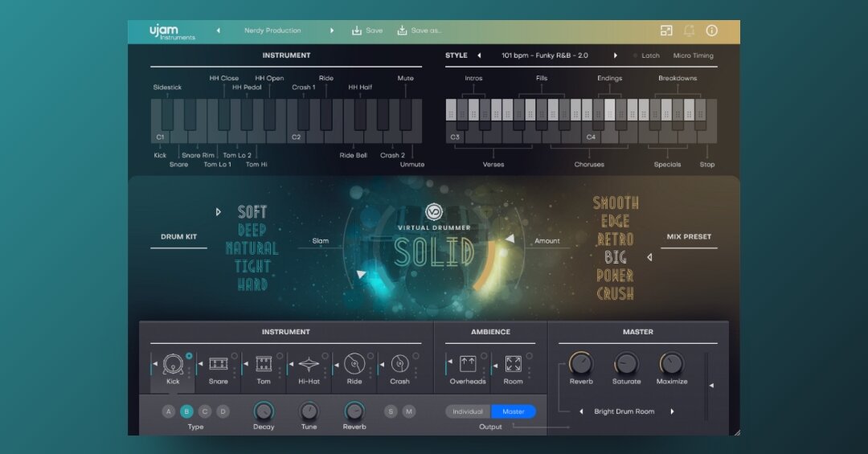The height and width of the screenshot is (454, 868).
Task: Enable the Latch option
Action: point(646,55)
